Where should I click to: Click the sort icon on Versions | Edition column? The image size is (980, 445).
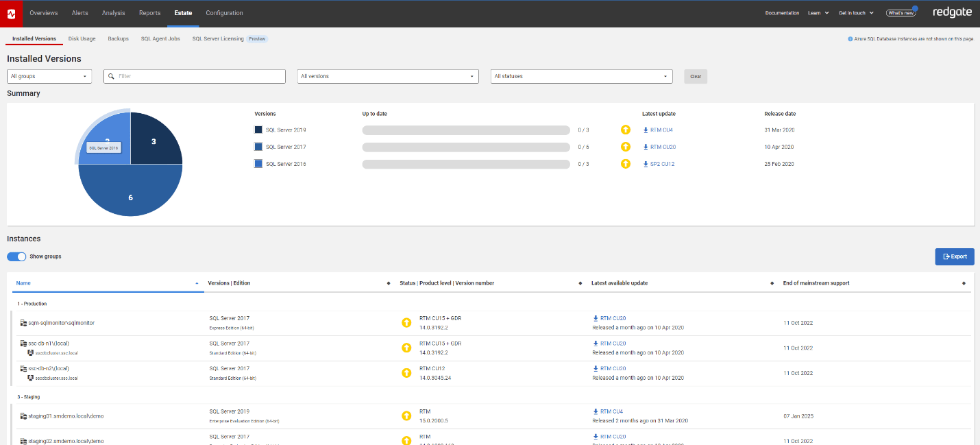(389, 283)
